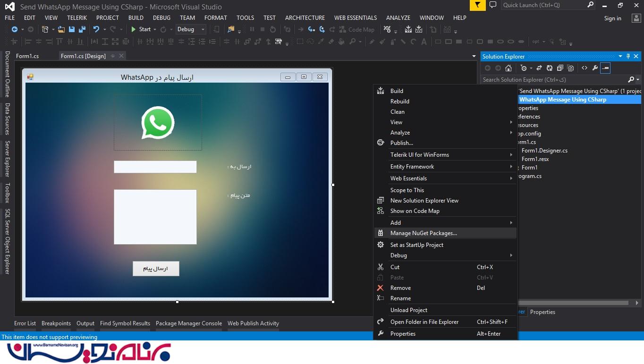Screen dimensions: 644x364
Task: Click the Home icon in Solution Explorer
Action: 508,68
